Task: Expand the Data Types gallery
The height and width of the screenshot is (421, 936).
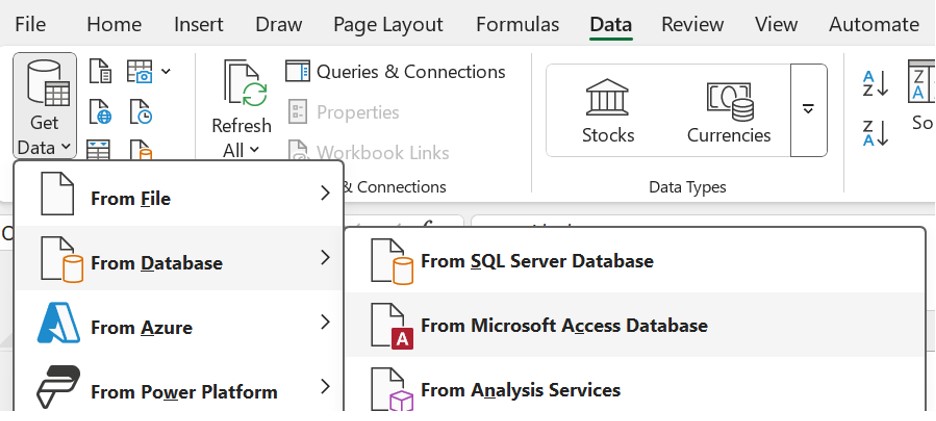Action: click(808, 110)
